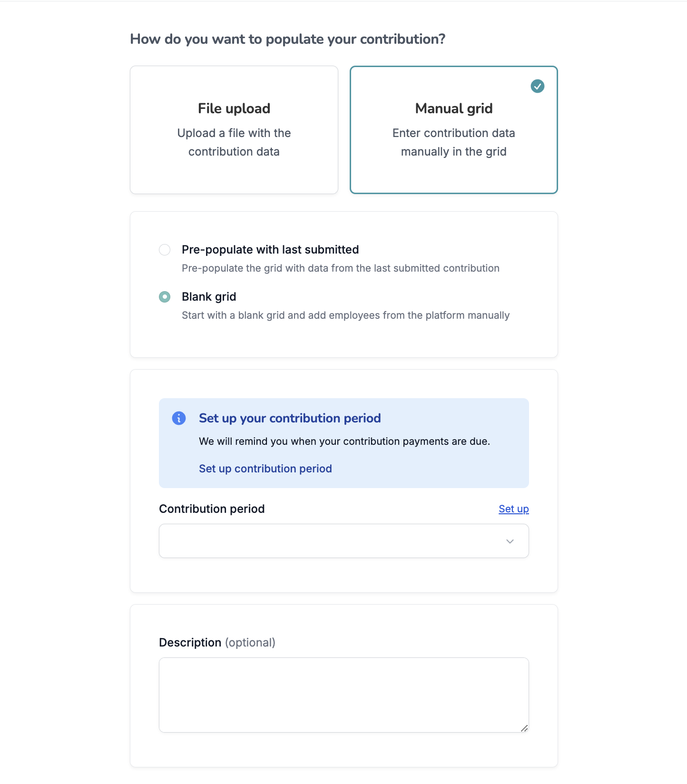Select the File upload card

point(234,130)
